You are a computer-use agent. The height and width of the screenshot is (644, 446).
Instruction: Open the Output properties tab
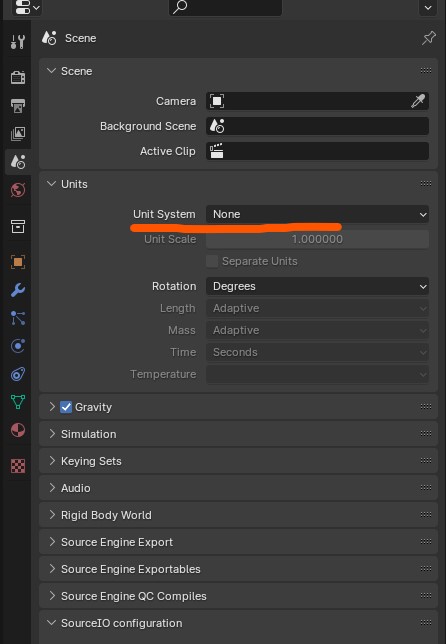[x=18, y=106]
